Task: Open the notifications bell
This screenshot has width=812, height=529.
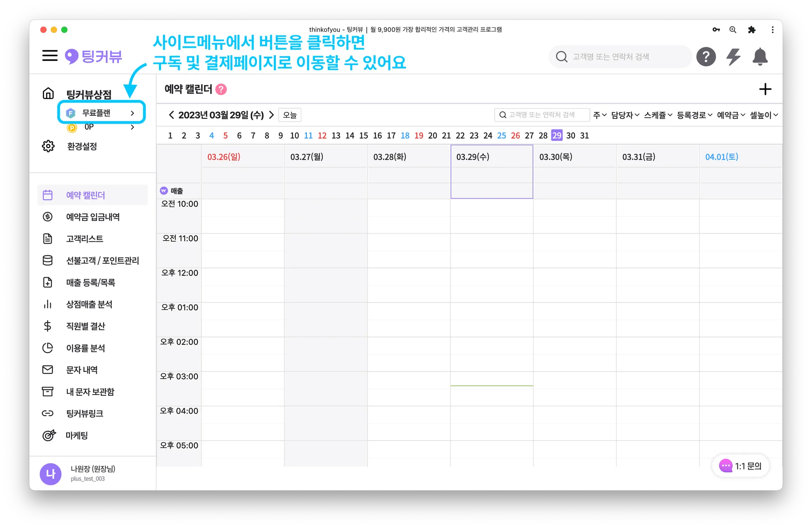Action: tap(760, 57)
